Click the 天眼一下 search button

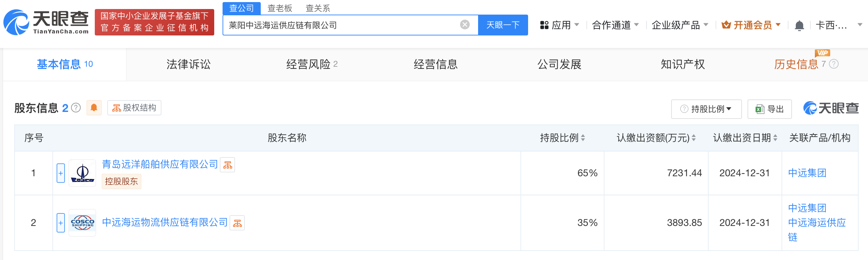(503, 25)
